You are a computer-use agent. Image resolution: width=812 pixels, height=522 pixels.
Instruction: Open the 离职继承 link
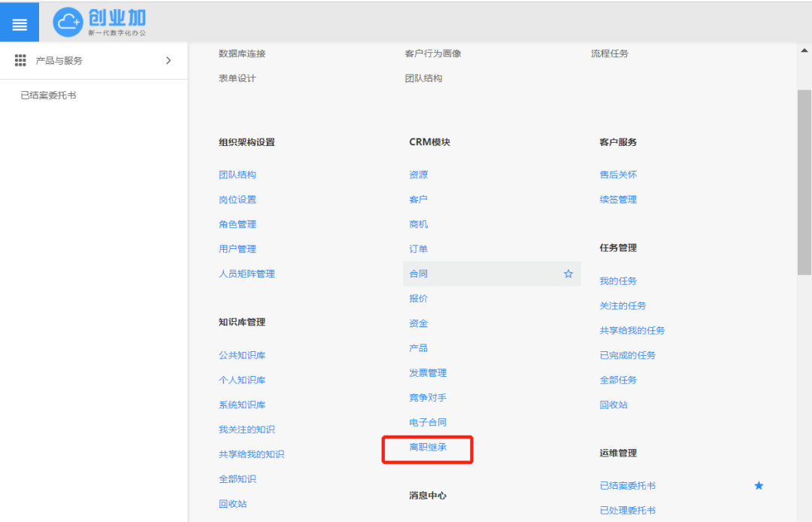(x=428, y=448)
